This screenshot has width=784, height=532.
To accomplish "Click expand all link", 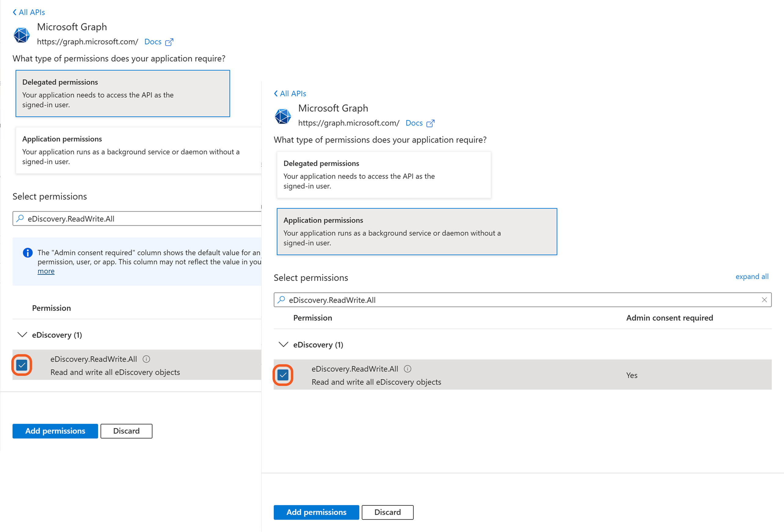I will (752, 277).
